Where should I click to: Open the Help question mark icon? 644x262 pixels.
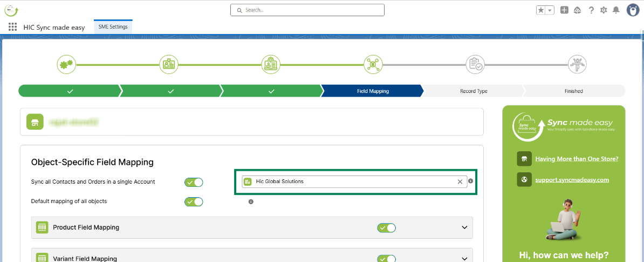[x=591, y=10]
